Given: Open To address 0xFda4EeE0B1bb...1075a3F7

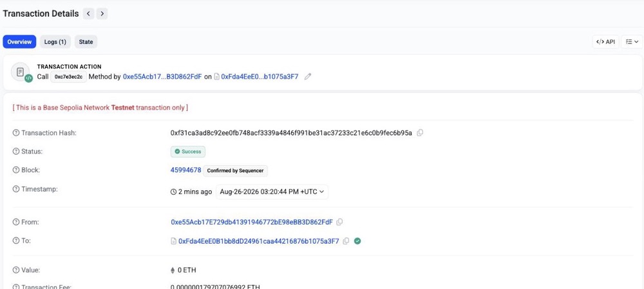Looking at the screenshot, I should click(x=259, y=241).
